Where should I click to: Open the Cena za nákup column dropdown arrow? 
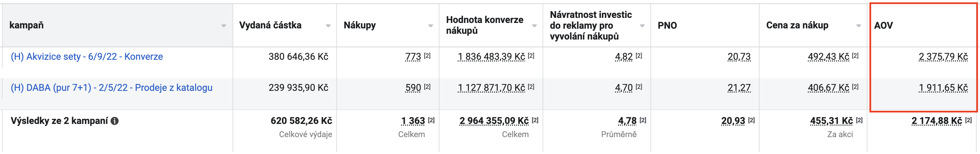pos(859,26)
